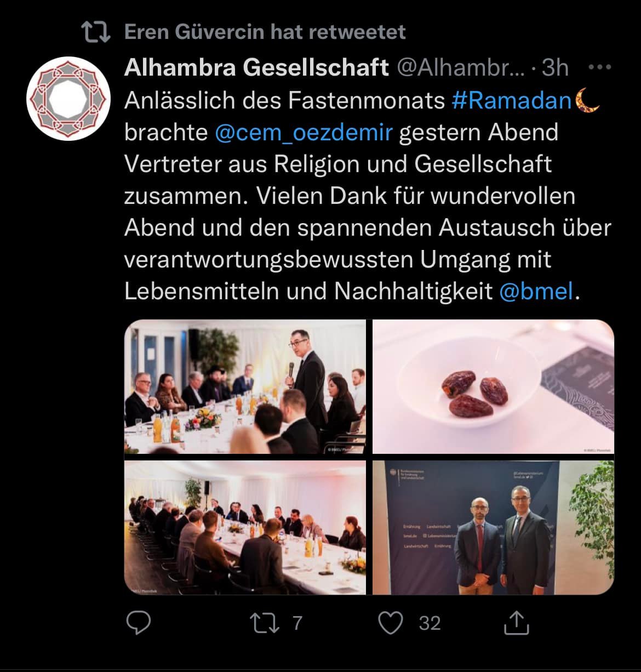Open the 3h tweet timestamp
The image size is (641, 672).
tap(555, 68)
